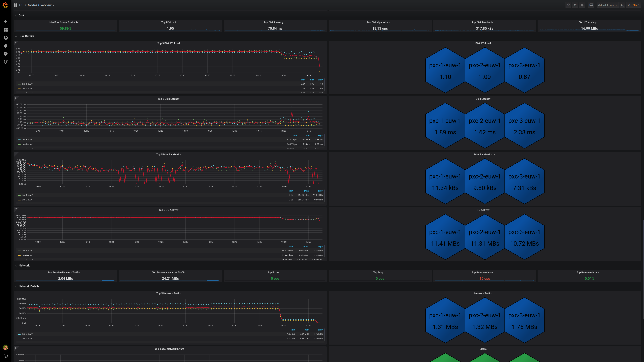Click yellow color swatch of pxc-2-euw-1 in I/O Activity legend
Image resolution: width=644 pixels, height=362 pixels.
coord(19,256)
